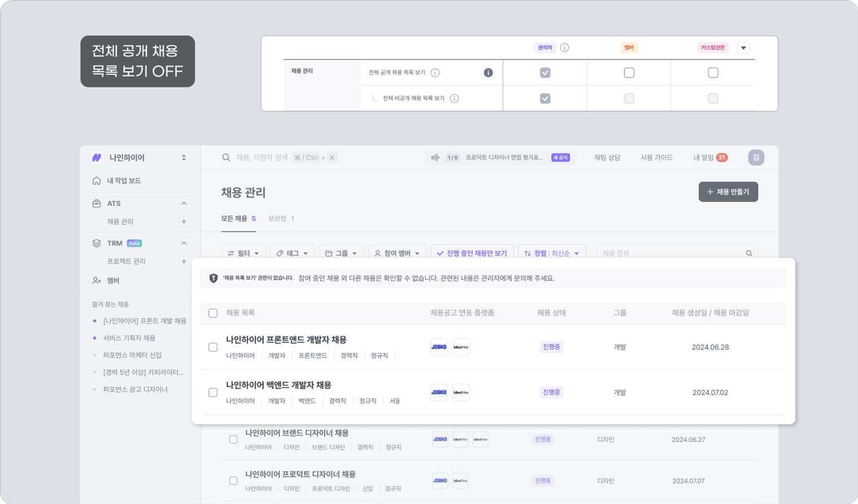Screen dimensions: 858x504
Task: Select all with 채용 목록 header checkbox
Action: tap(213, 313)
